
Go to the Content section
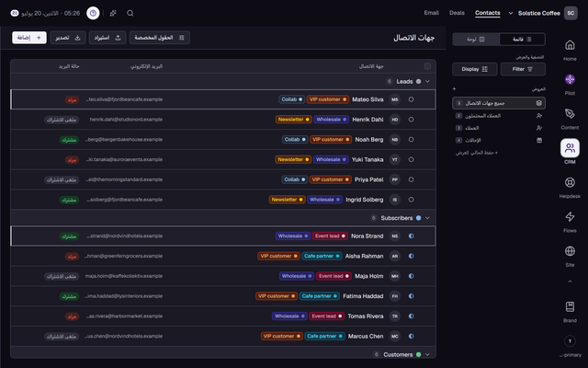tap(570, 119)
